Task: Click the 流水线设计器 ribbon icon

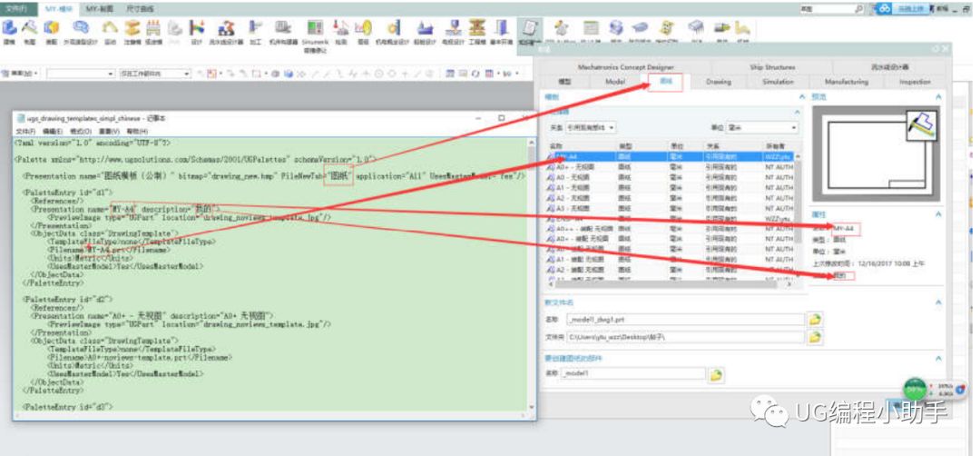Action: pyautogui.click(x=226, y=31)
